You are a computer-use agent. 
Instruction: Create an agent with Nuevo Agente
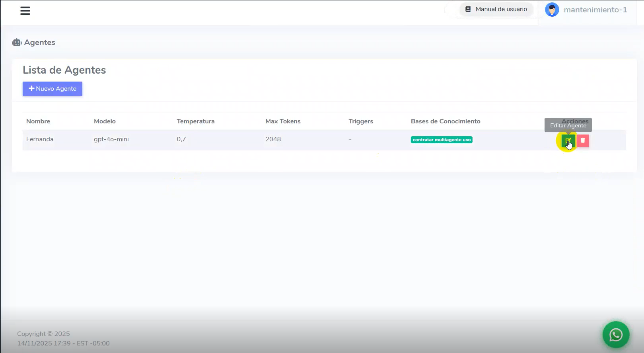tap(53, 89)
